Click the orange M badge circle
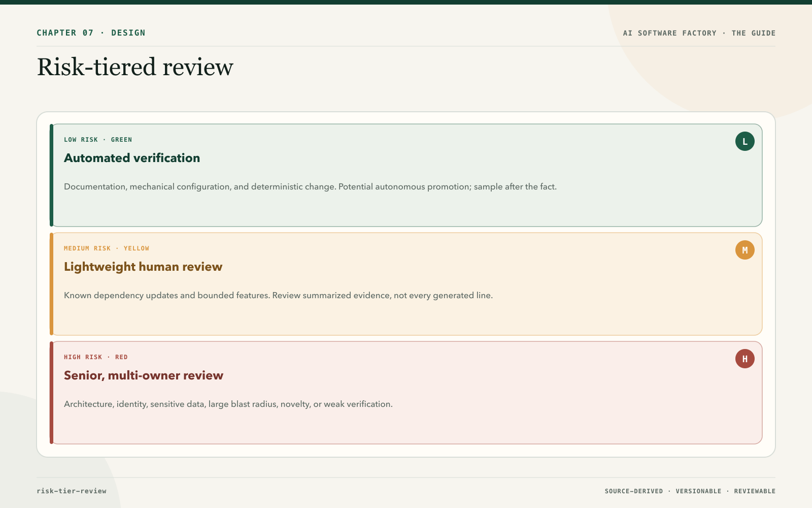This screenshot has width=812, height=508. (745, 250)
